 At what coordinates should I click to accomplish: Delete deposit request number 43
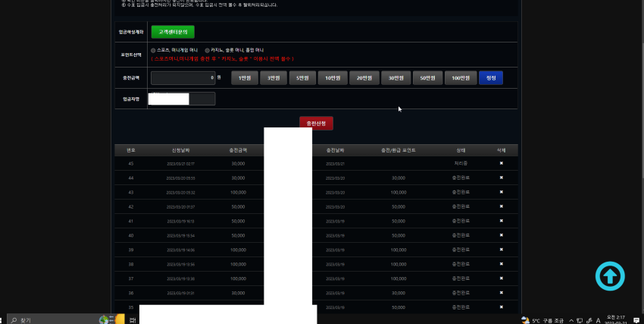click(x=501, y=192)
